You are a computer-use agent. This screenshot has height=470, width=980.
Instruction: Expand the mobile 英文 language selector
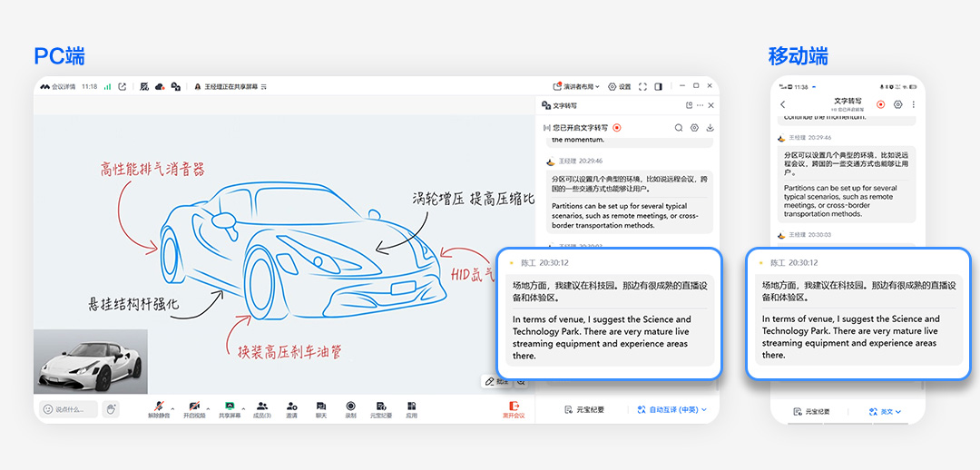coord(886,411)
